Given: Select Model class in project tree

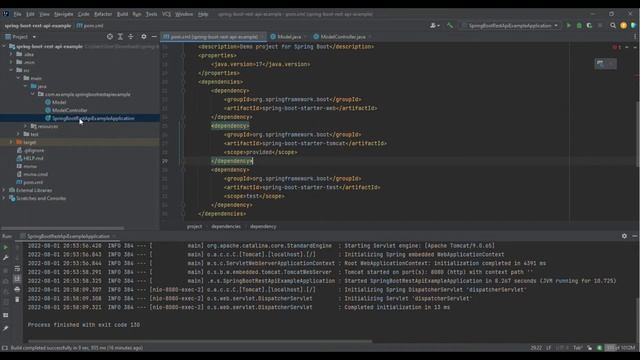Looking at the screenshot, I should pyautogui.click(x=59, y=102).
